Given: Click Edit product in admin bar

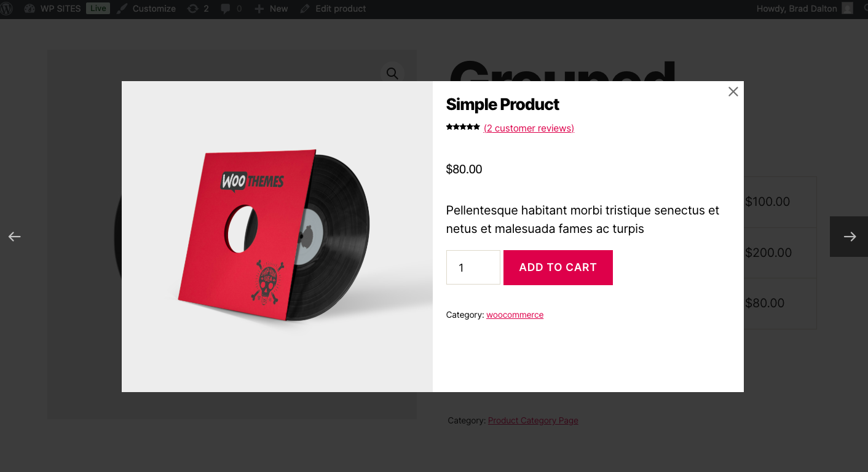Looking at the screenshot, I should [333, 9].
